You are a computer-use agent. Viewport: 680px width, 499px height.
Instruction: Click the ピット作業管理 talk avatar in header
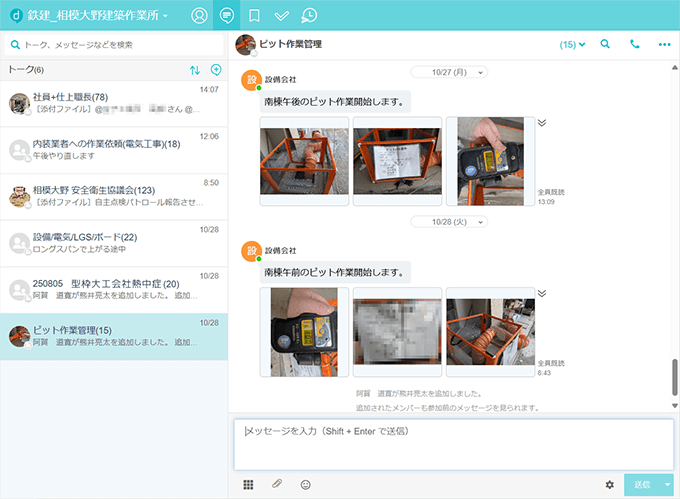245,45
